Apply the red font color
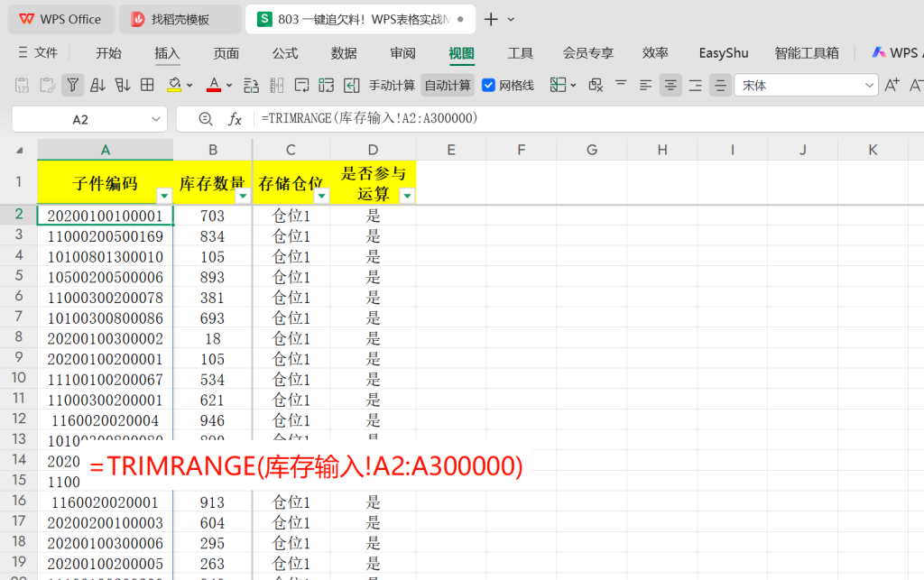The image size is (924, 580). coord(214,86)
